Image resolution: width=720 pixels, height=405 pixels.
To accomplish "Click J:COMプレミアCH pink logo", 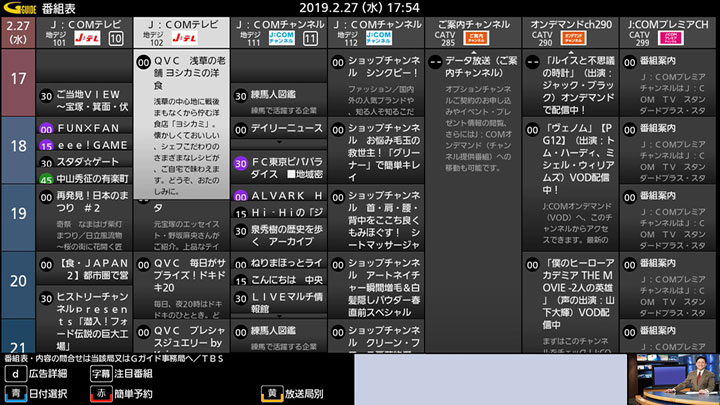I will pyautogui.click(x=671, y=38).
